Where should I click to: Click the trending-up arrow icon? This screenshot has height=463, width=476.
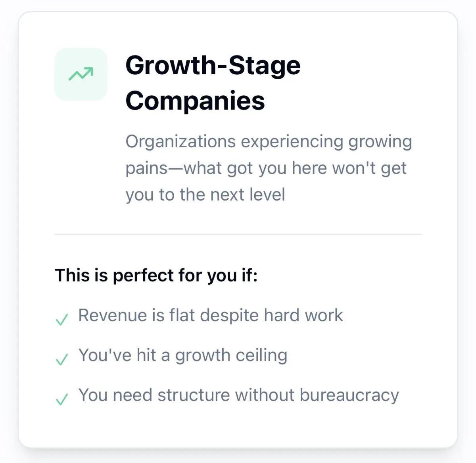click(x=81, y=74)
